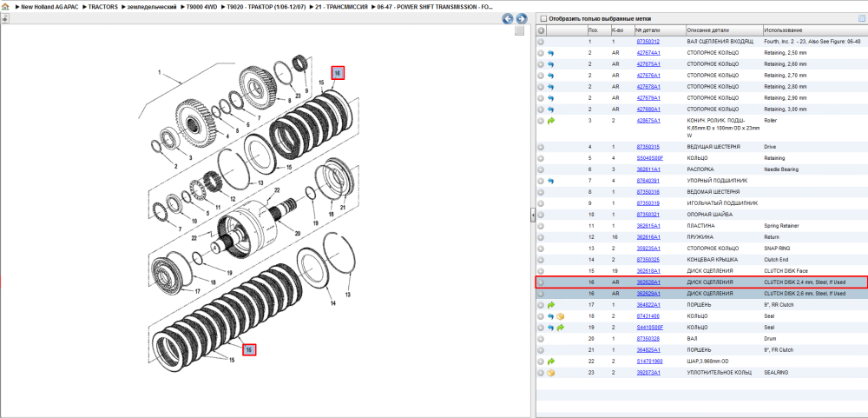The image size is (868, 418).
Task: Click round add icon for 87350328 row
Action: (x=541, y=339)
